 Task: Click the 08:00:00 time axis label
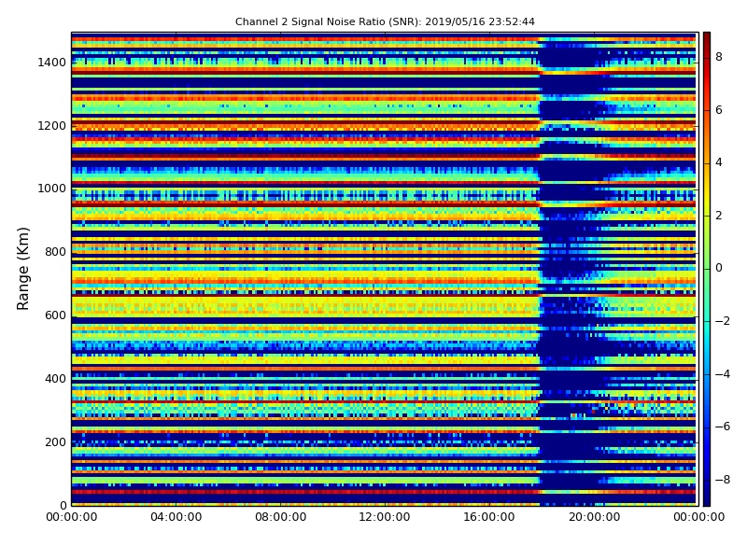(281, 517)
